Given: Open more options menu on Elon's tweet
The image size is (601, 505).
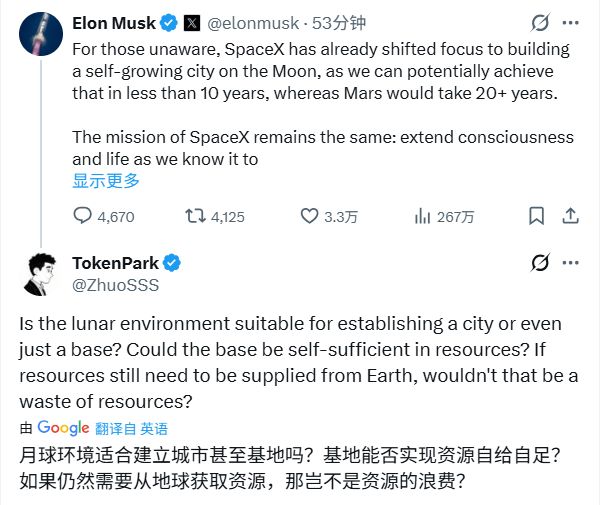Looking at the screenshot, I should tap(570, 21).
